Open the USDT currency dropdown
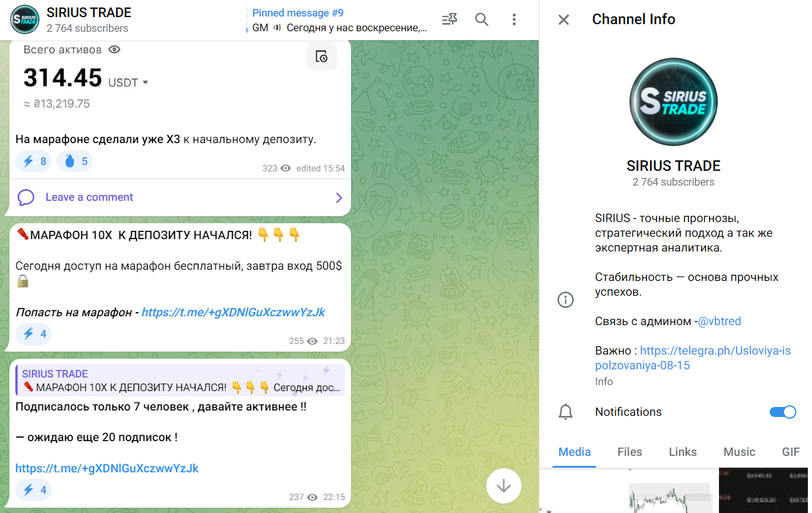Image resolution: width=812 pixels, height=513 pixels. click(x=145, y=82)
